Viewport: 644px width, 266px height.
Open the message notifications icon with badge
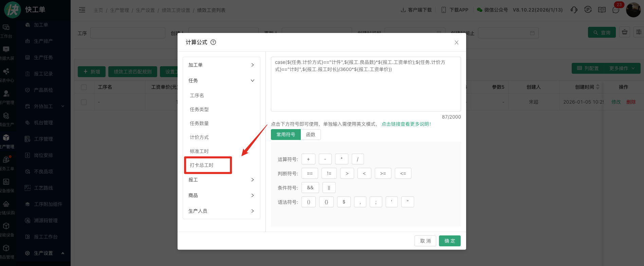(x=615, y=10)
